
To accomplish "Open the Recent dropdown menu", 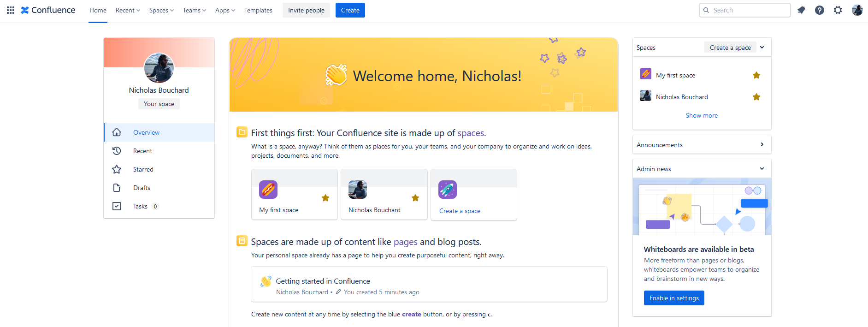I will (x=128, y=10).
